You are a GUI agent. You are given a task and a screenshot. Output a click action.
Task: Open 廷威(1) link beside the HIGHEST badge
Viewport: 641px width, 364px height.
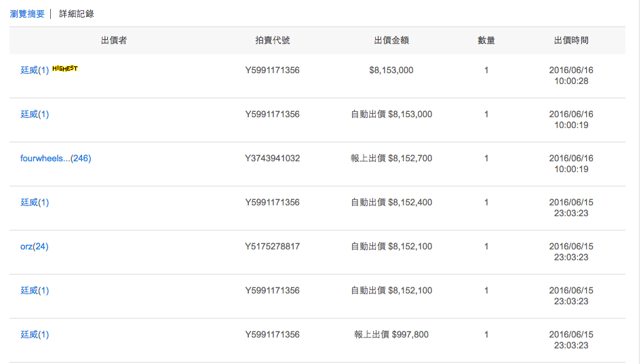[x=35, y=70]
